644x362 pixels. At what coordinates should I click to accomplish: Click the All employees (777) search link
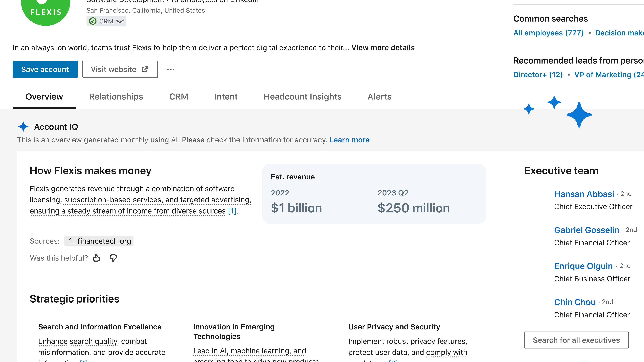point(548,33)
